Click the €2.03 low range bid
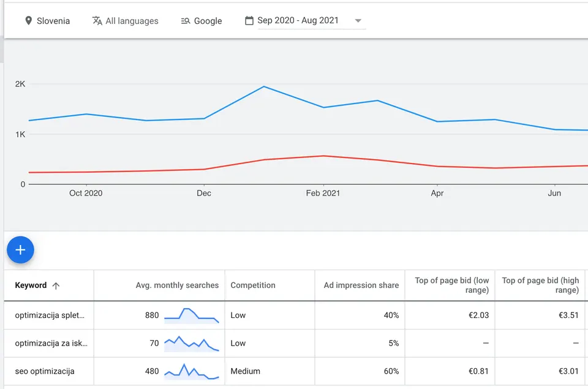588x389 pixels. tap(478, 315)
